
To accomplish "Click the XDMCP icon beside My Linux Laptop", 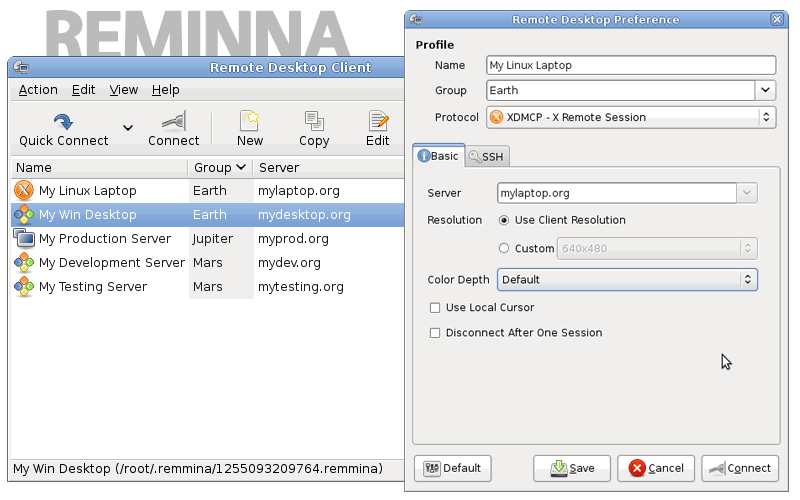I will point(24,190).
